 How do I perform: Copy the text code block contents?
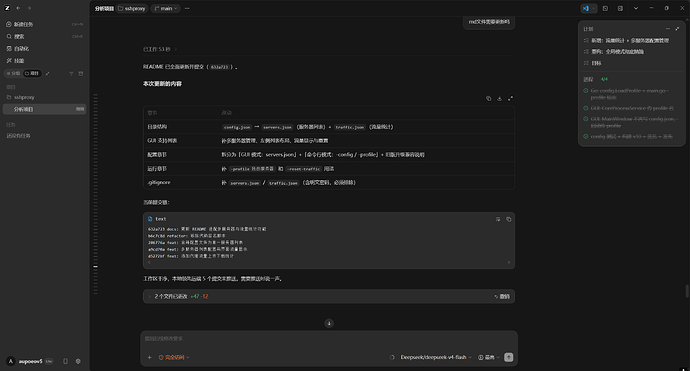509,219
